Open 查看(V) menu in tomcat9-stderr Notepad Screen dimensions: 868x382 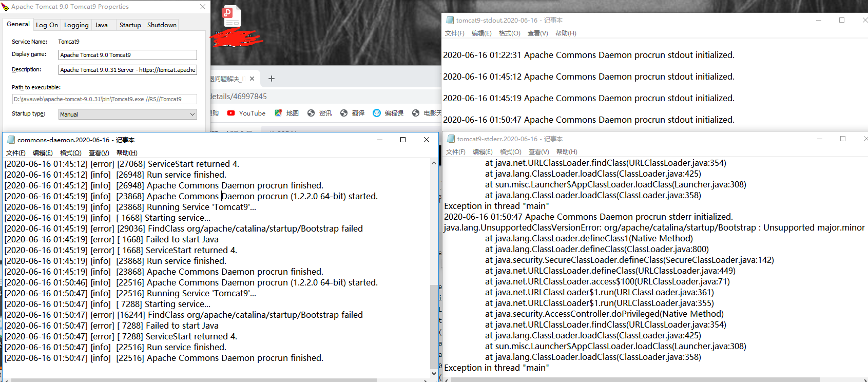coord(539,151)
